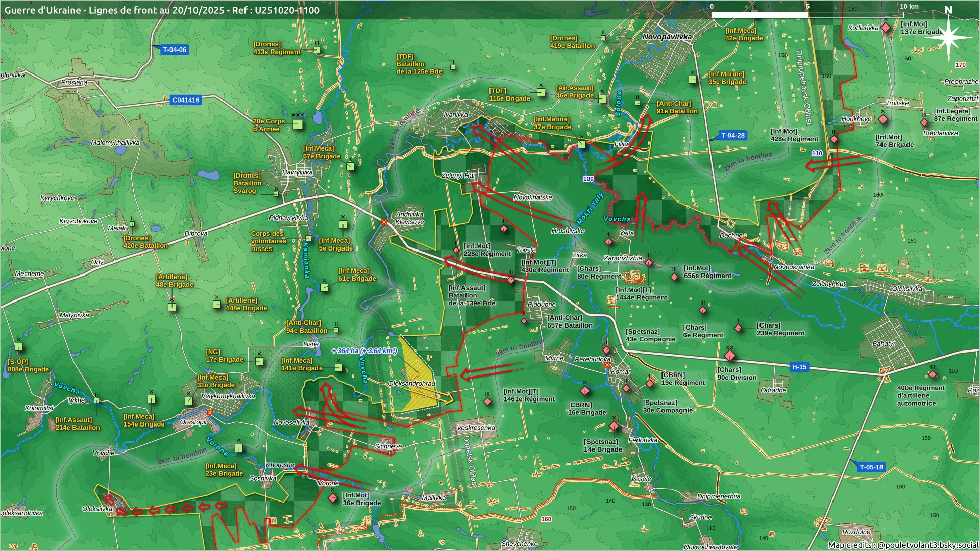Click the 67e Brigade green unit marker
This screenshot has width=980, height=551.
(350, 166)
